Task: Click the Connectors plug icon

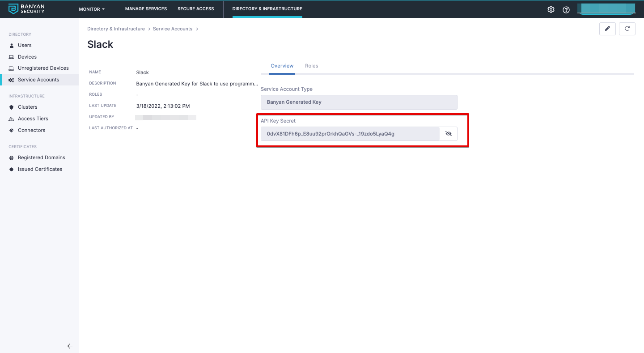Action: point(12,131)
